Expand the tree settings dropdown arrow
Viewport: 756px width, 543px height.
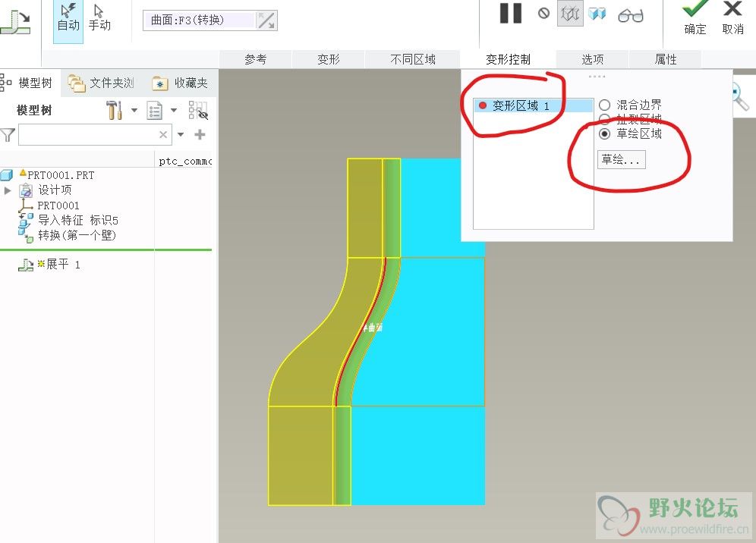click(x=134, y=110)
